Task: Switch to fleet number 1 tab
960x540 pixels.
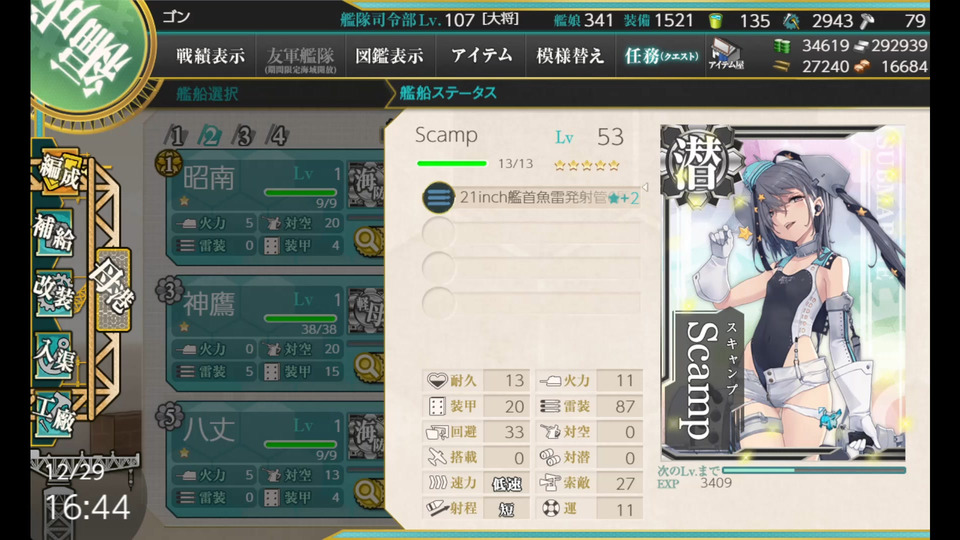Action: point(176,135)
